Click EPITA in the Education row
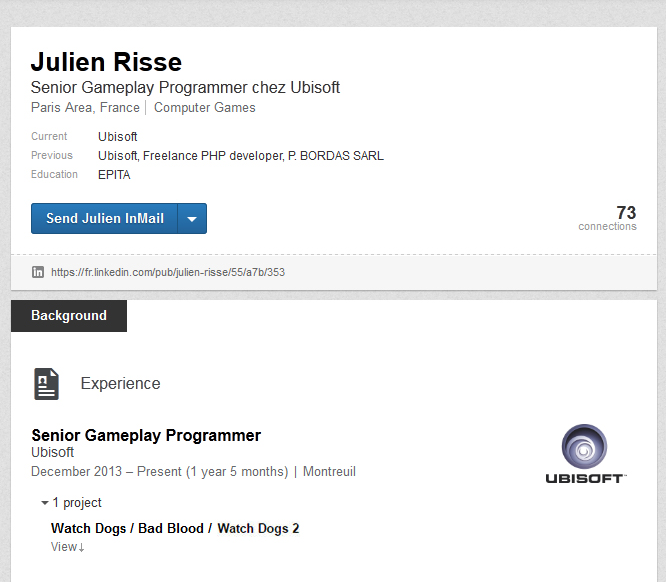The height and width of the screenshot is (582, 666). point(114,175)
